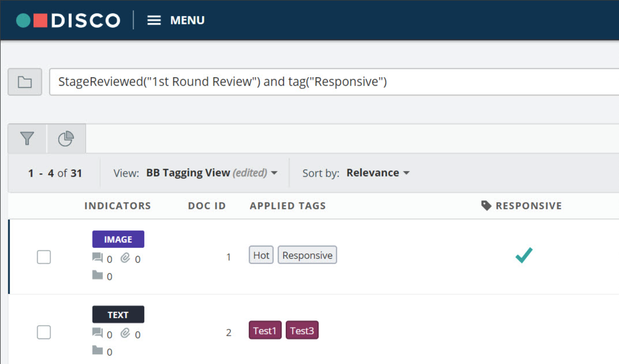Click the Hot tag on document 1
The height and width of the screenshot is (364, 619).
click(x=261, y=255)
